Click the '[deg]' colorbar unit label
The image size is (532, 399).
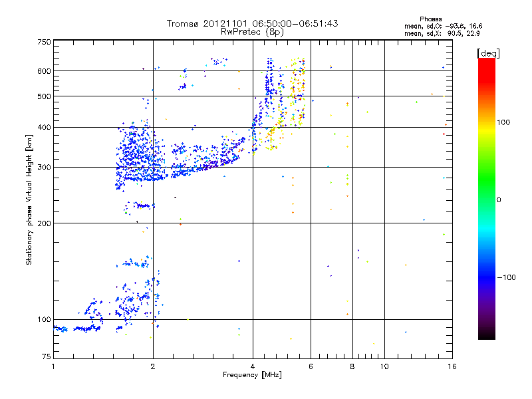click(x=488, y=53)
